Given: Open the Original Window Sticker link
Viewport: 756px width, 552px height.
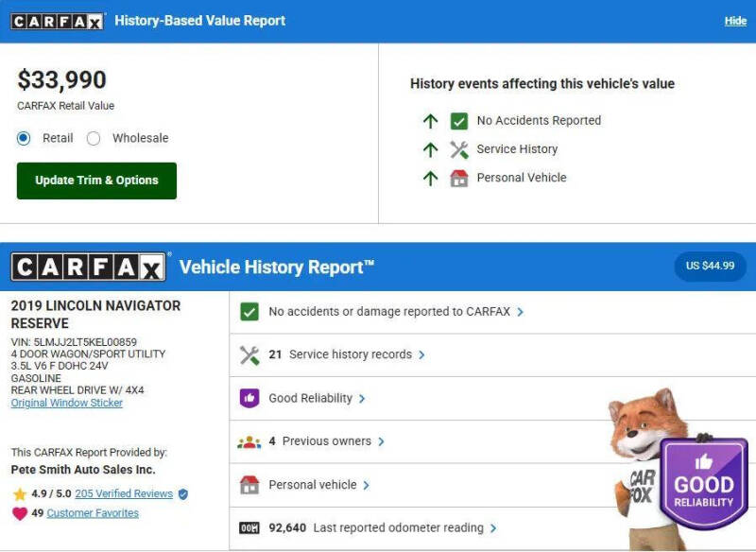Looking at the screenshot, I should point(67,404).
